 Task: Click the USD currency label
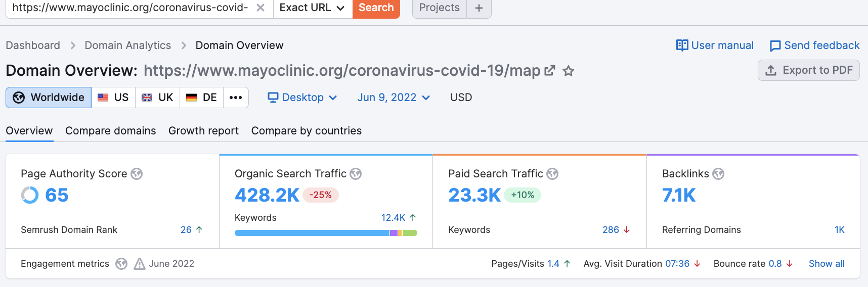pyautogui.click(x=461, y=98)
